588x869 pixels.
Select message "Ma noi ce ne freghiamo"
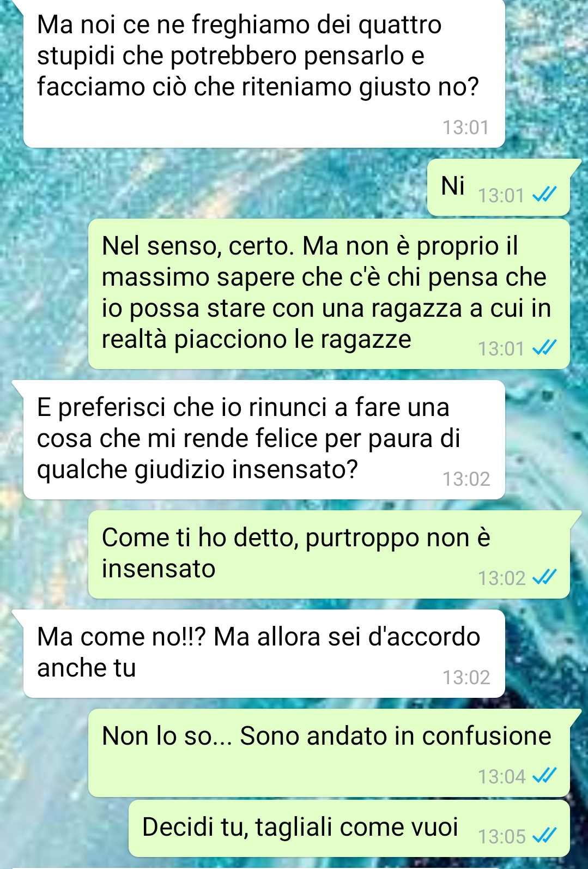(264, 73)
